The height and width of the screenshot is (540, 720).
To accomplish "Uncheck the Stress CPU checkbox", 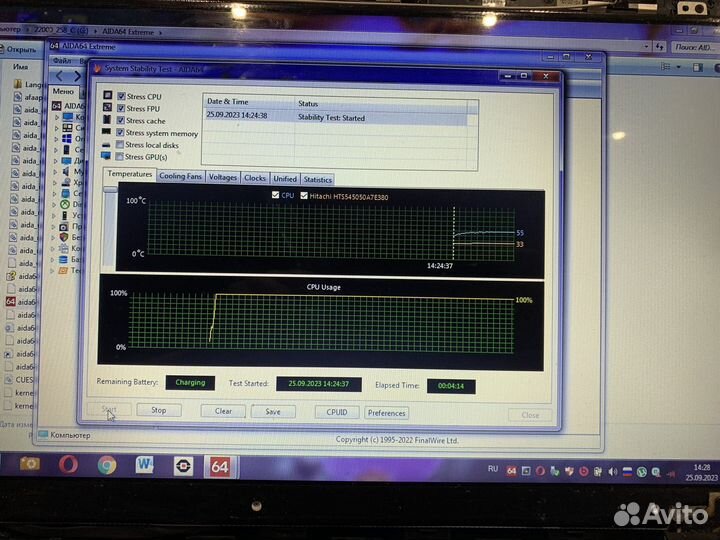I will 122,96.
